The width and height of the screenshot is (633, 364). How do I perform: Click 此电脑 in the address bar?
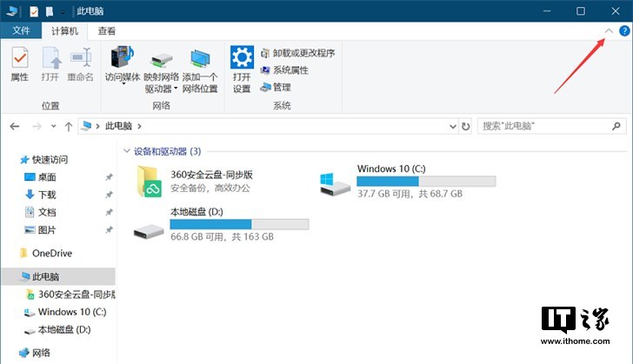pos(118,126)
